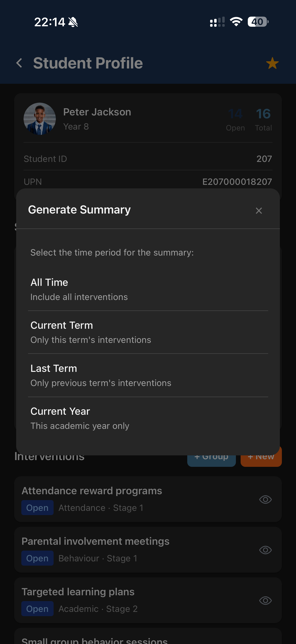The width and height of the screenshot is (296, 644).
Task: Tap the Open badge under Parental meetings
Action: pyautogui.click(x=37, y=558)
